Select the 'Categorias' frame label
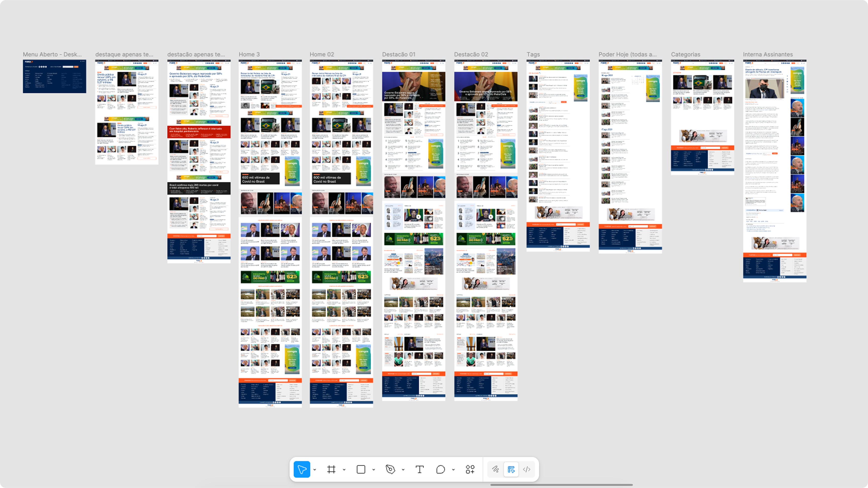868x488 pixels. tap(685, 54)
